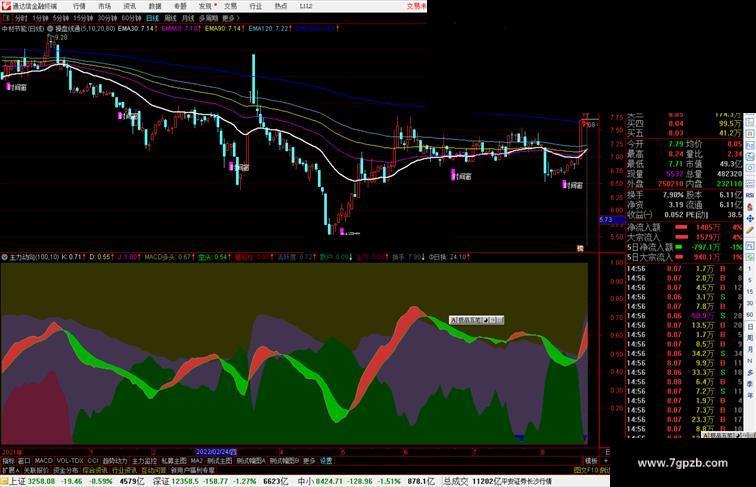Switch to 分时 chart period
This screenshot has width=756, height=487.
tap(21, 18)
